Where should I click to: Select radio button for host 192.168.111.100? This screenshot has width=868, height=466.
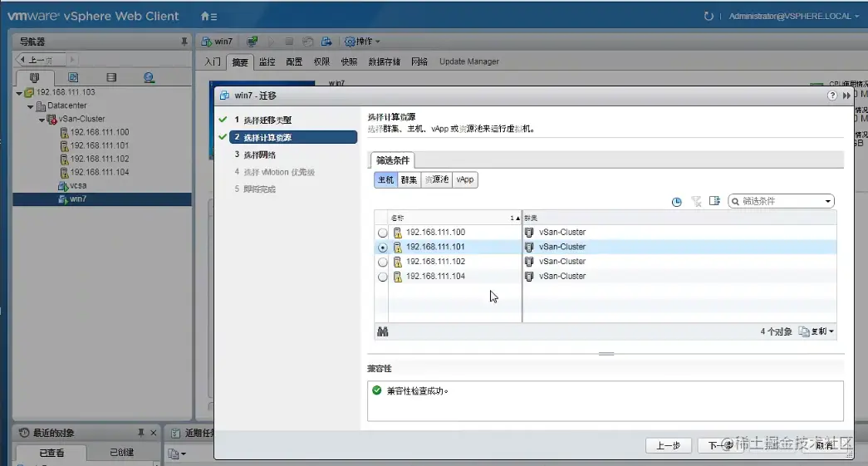(x=383, y=233)
